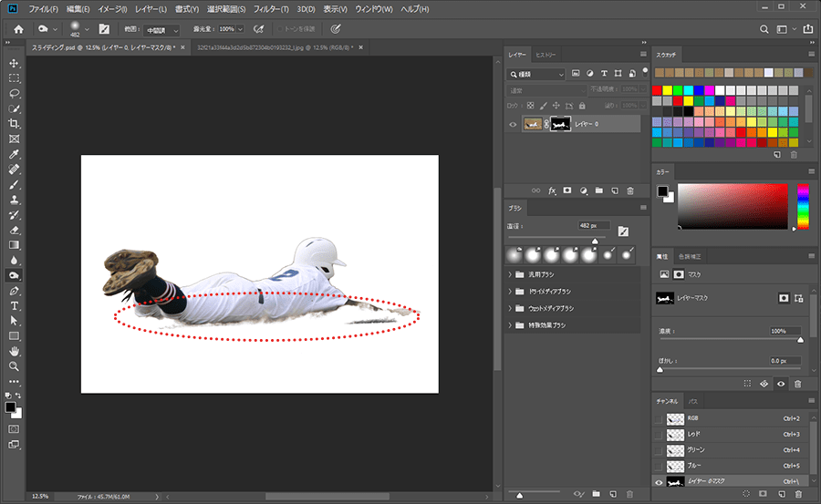Viewport: 821px width, 504px height.
Task: Select the Eraser tool
Action: (x=14, y=231)
